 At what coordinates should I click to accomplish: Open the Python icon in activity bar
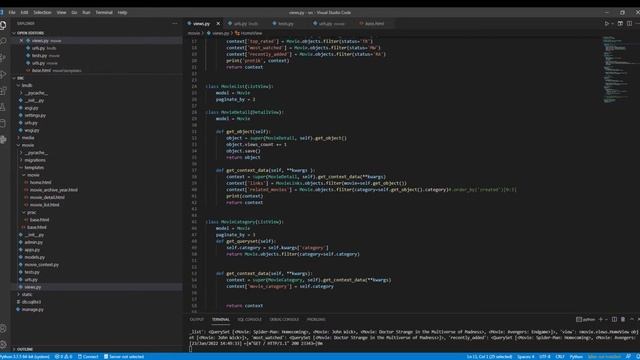tap(3, 140)
